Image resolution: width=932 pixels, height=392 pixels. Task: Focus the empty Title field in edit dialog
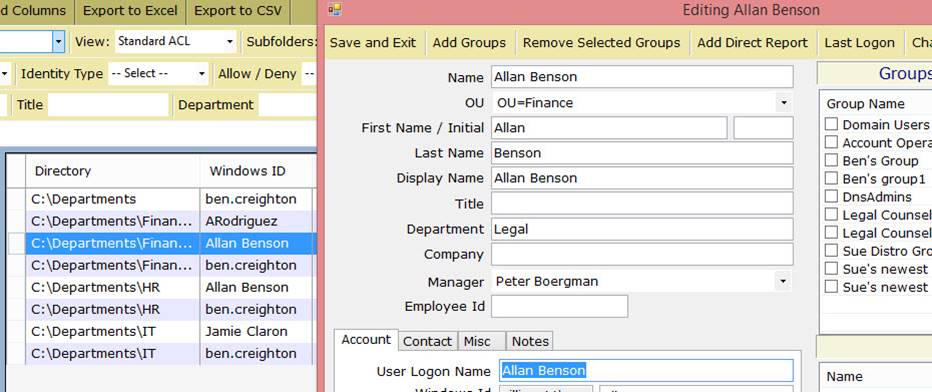(642, 203)
